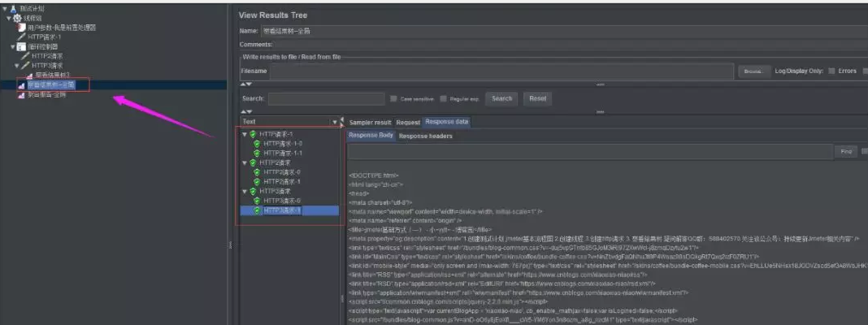Image resolution: width=868 pixels, height=325 pixels.
Task: Click the Test Plan flask icon
Action: [13, 10]
